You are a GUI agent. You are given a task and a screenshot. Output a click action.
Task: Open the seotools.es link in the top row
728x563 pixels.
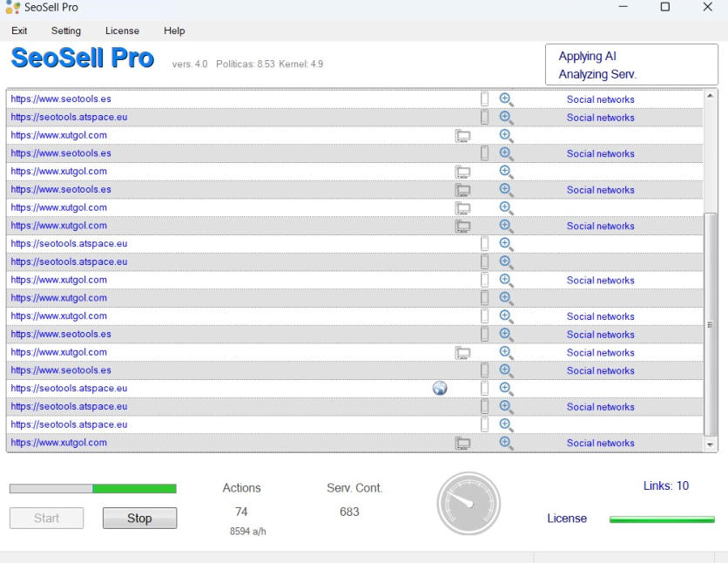(x=61, y=99)
